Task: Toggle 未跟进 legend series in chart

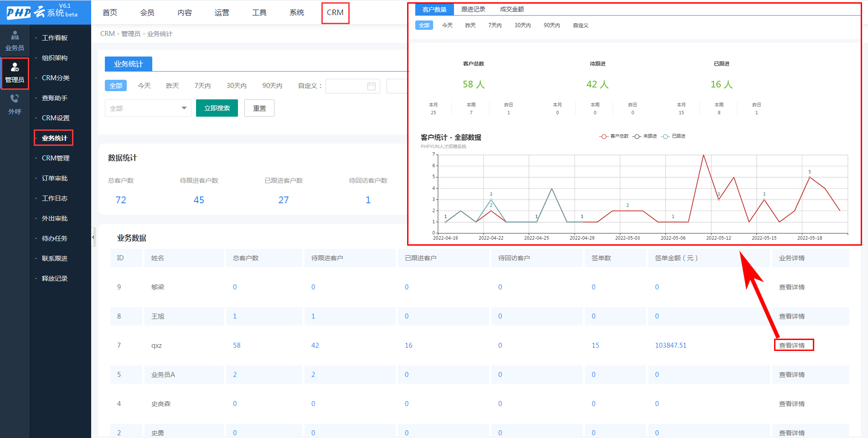Action: coord(645,136)
